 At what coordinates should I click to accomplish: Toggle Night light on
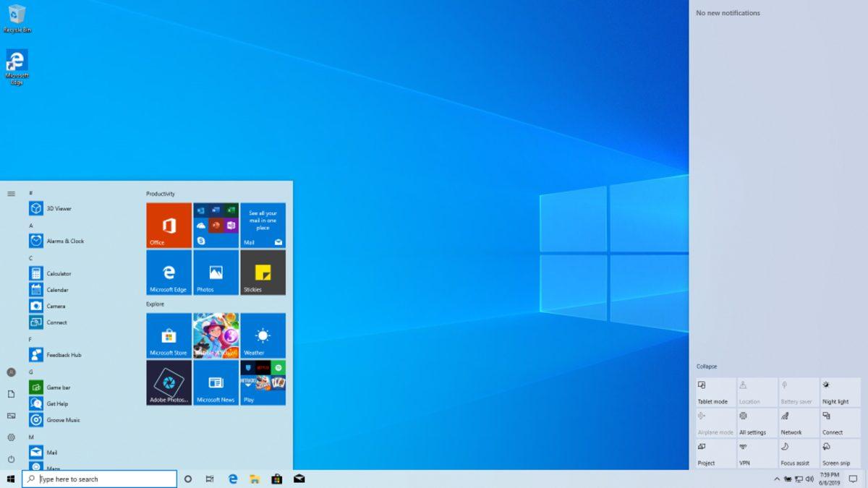pyautogui.click(x=838, y=390)
